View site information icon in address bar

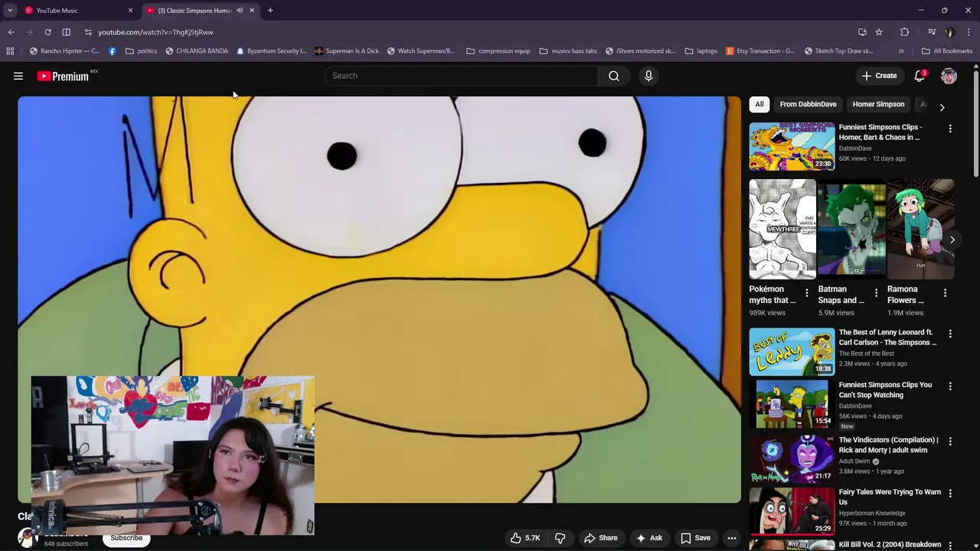coord(88,32)
